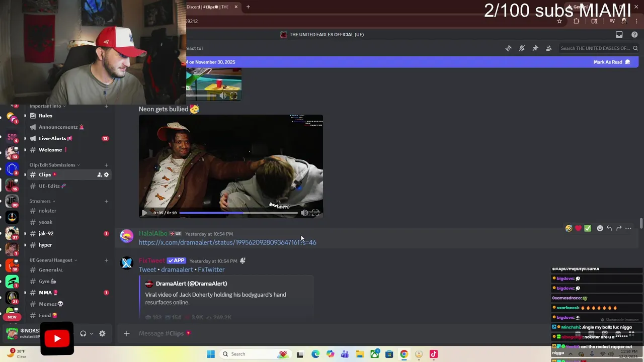
Task: Click the Mark As Read button
Action: pyautogui.click(x=611, y=62)
